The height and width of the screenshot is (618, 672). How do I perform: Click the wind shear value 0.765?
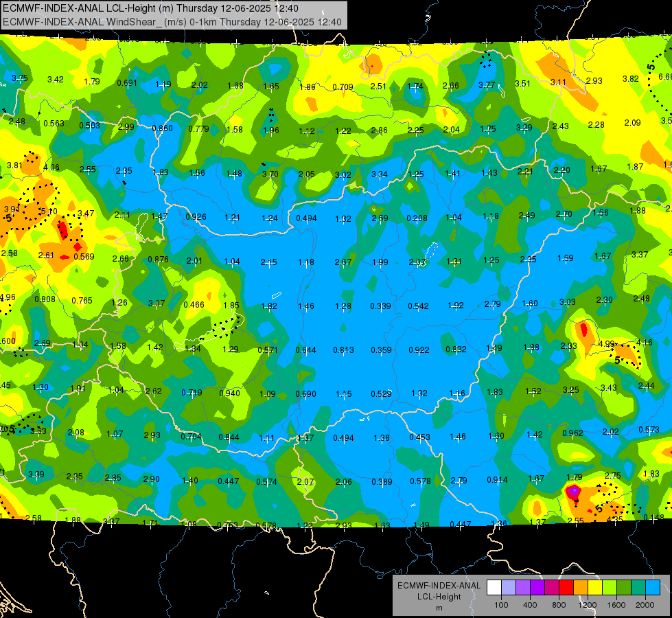coord(82,301)
